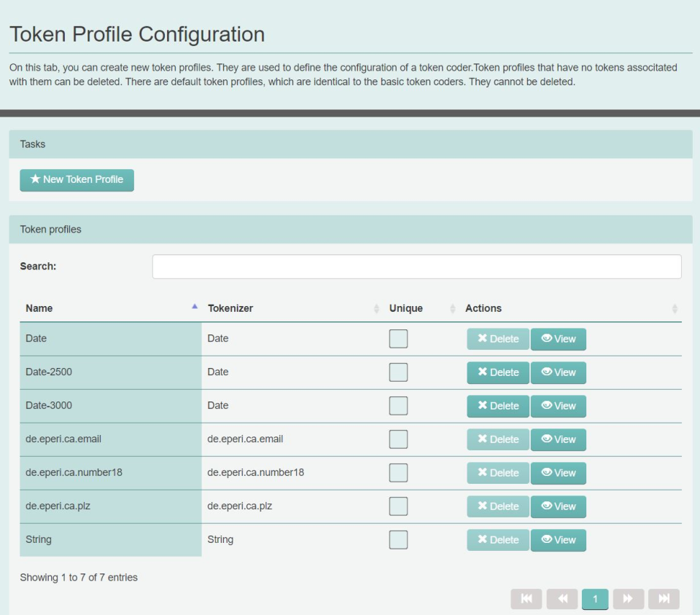Go to previous page of entries
This screenshot has width=700, height=615.
(x=562, y=599)
